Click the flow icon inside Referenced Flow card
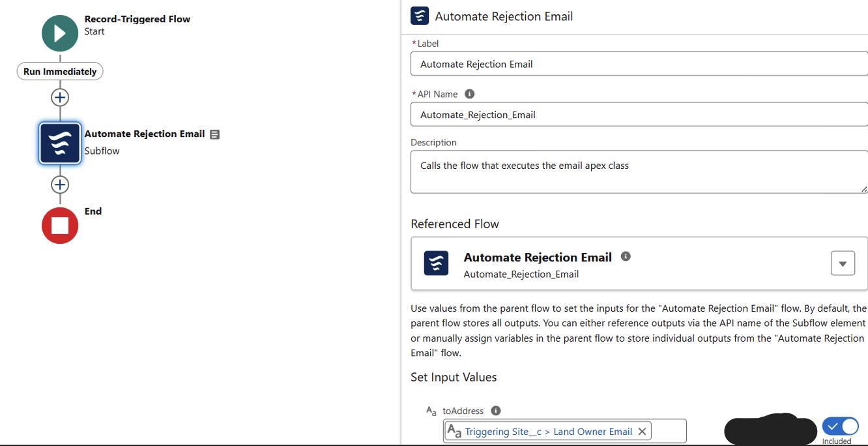 pyautogui.click(x=436, y=263)
